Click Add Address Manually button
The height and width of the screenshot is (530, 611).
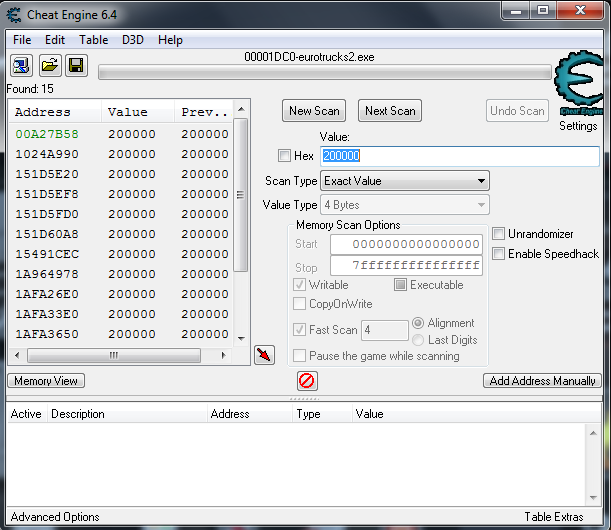[542, 381]
